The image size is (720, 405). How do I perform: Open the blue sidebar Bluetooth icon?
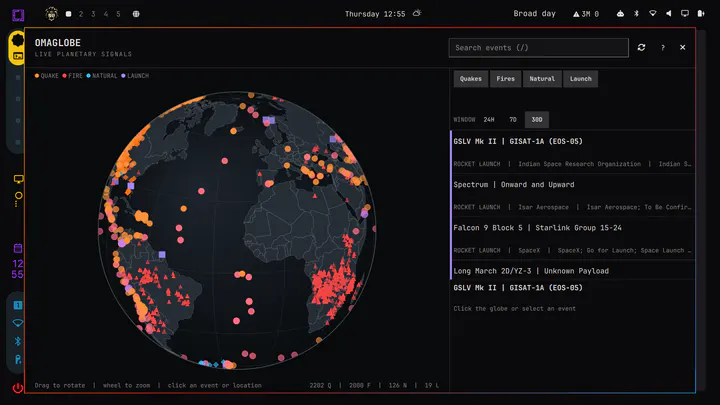[x=18, y=341]
